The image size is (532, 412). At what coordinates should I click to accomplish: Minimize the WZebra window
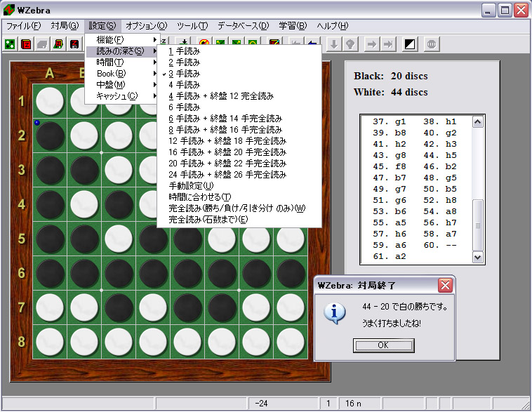[x=488, y=11]
